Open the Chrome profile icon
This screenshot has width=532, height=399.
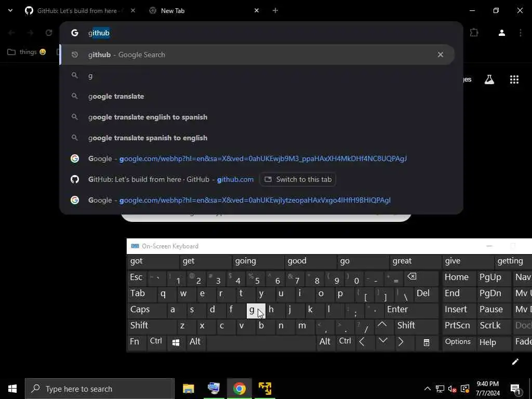[x=502, y=33]
